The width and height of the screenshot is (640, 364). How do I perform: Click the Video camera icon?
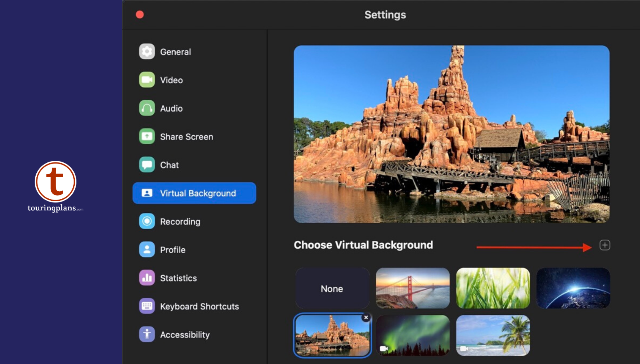pyautogui.click(x=147, y=80)
